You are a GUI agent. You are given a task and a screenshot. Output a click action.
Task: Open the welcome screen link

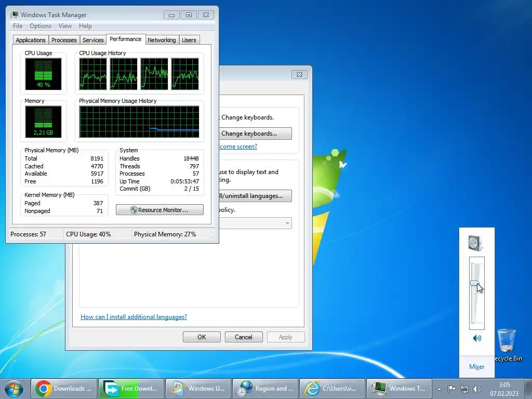pos(238,147)
